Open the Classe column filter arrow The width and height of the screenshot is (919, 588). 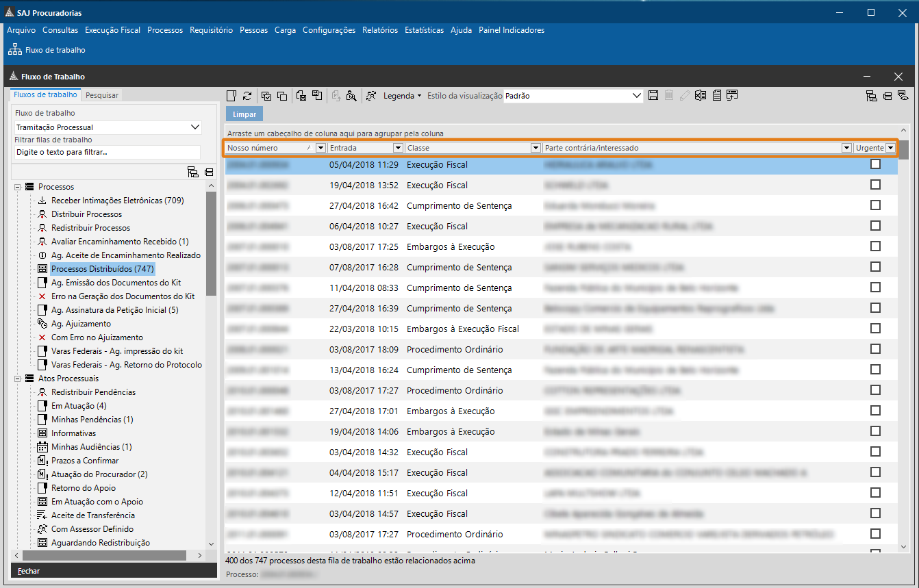(536, 147)
